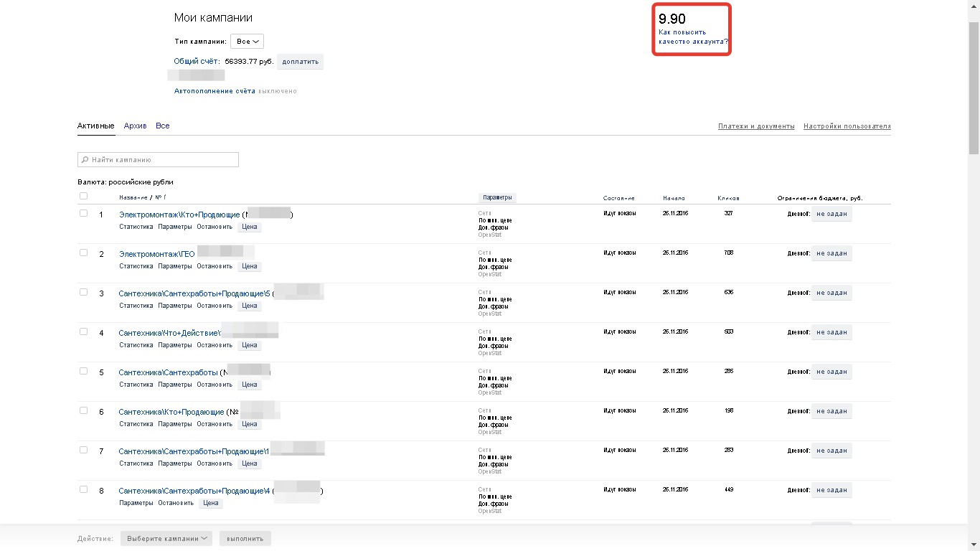Click the "Цена" button for campaign 1
This screenshot has height=551, width=980.
[249, 227]
